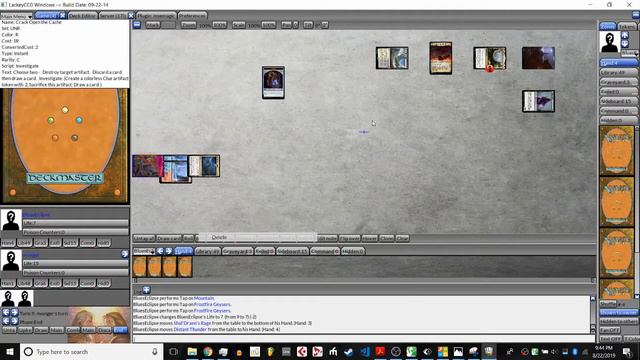Switch to the Preferences tab
The image size is (640, 360).
coord(192,16)
